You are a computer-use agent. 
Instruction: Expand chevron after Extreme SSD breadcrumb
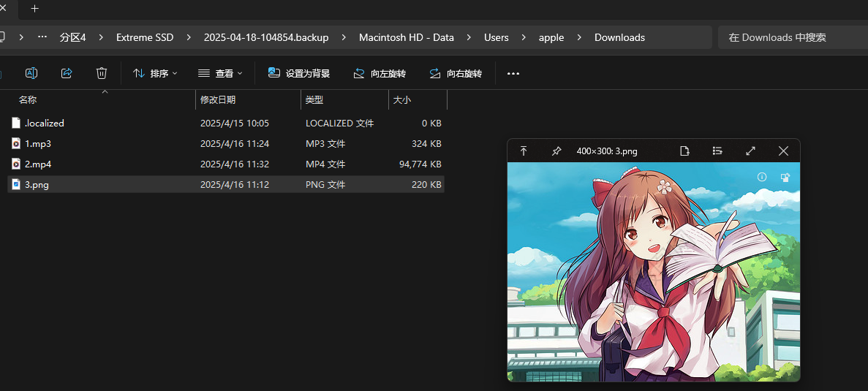click(189, 37)
